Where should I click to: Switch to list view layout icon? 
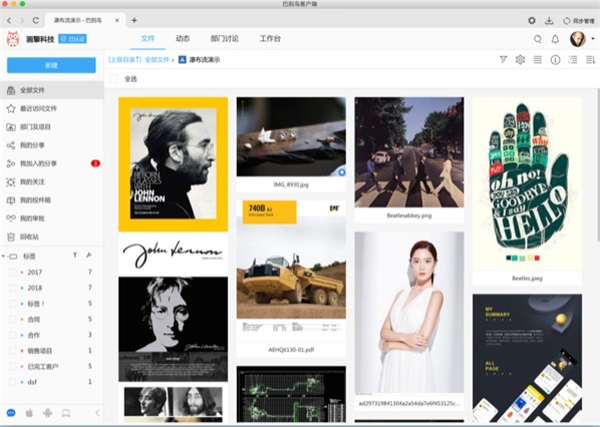538,60
